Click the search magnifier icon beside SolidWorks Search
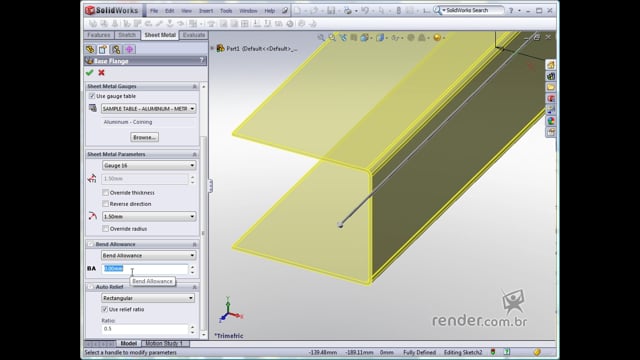The image size is (640, 360). (x=437, y=10)
